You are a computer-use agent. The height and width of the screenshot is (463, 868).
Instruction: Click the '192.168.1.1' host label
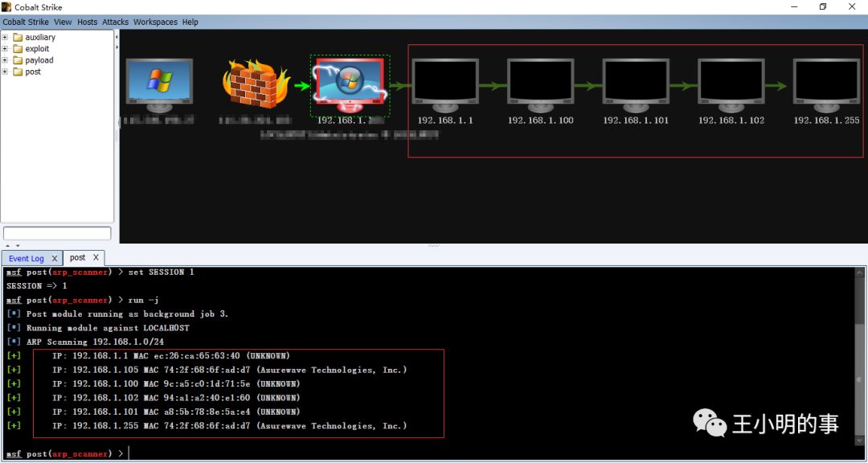(445, 121)
